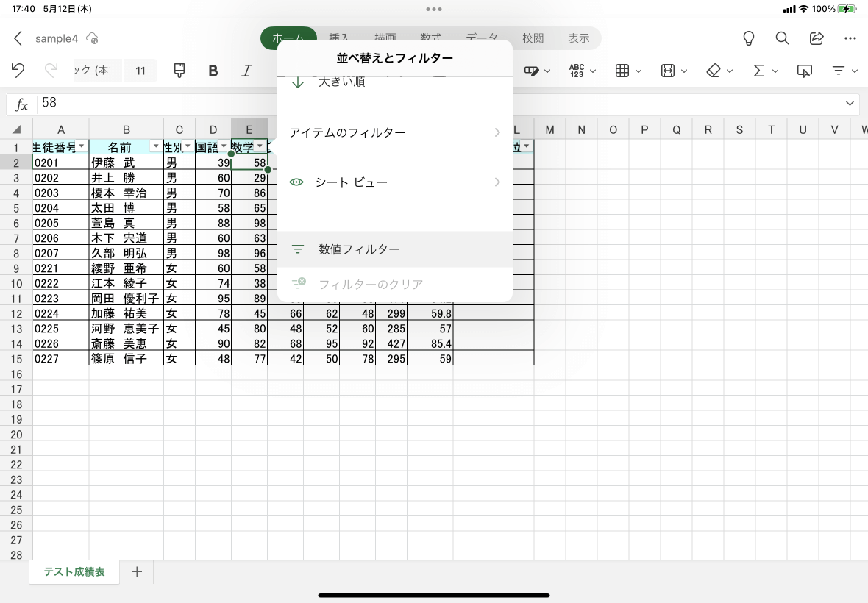Open the font size 11 box

140,71
